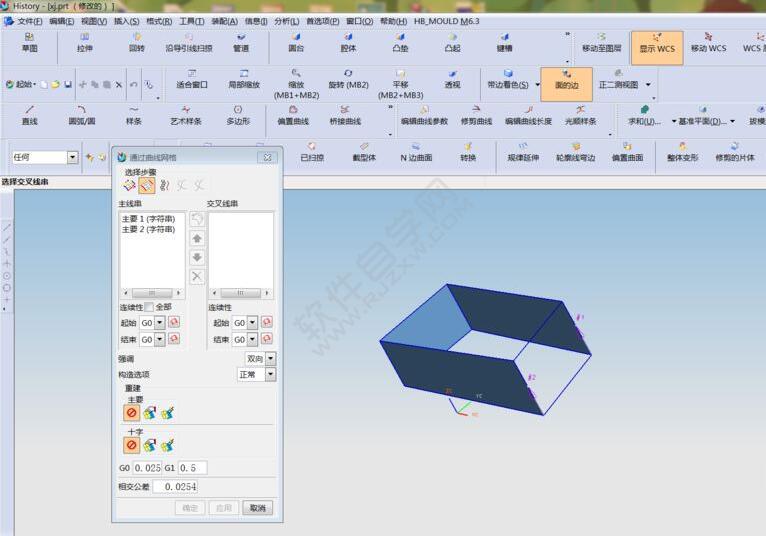
Task: Open cross strings 起始 G0 dropdown
Action: pos(252,322)
